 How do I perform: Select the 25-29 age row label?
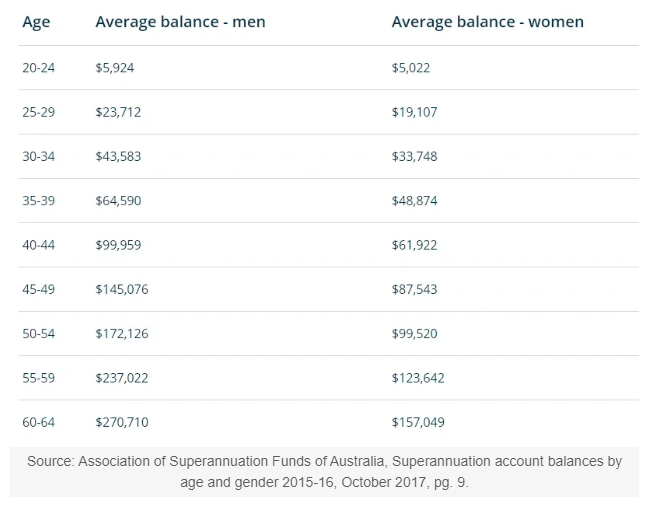point(38,112)
